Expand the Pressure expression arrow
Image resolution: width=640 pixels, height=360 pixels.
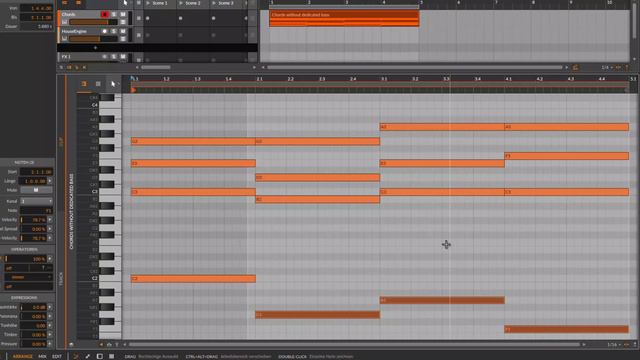(50, 344)
